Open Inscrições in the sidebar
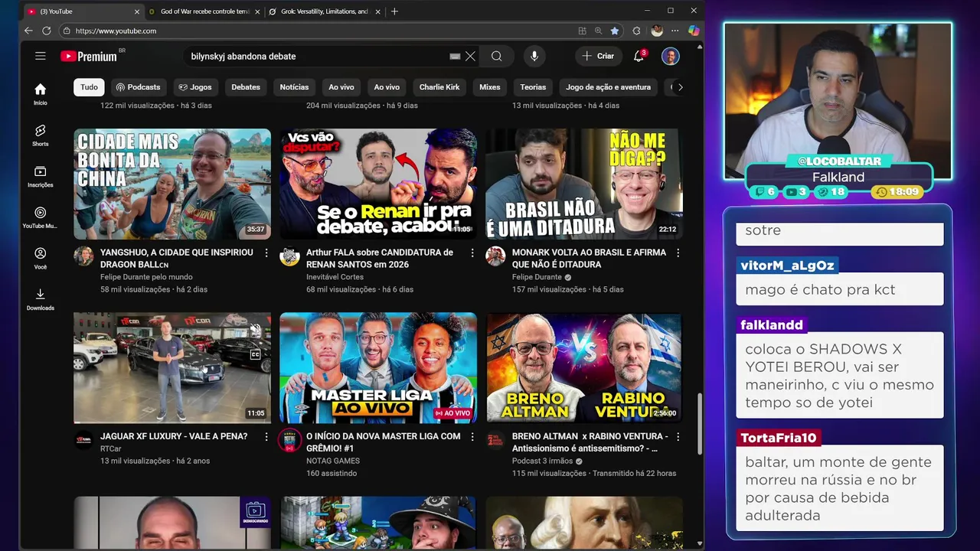Image resolution: width=980 pixels, height=551 pixels. click(41, 177)
